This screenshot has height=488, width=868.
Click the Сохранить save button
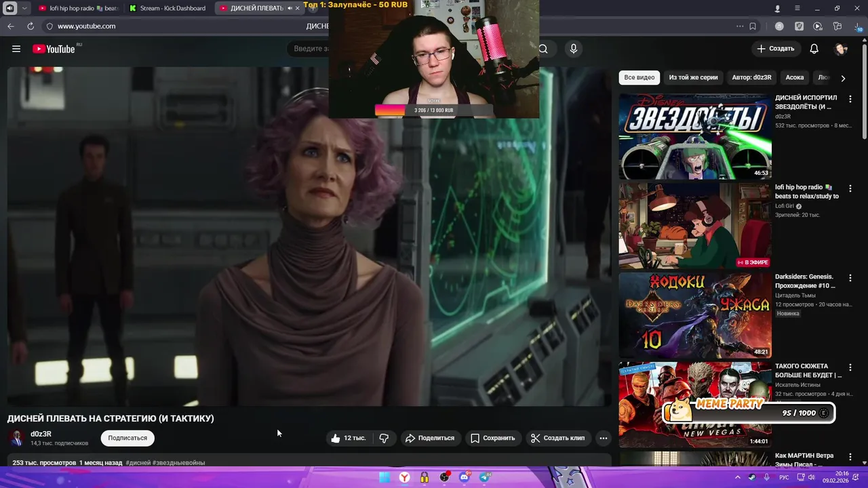click(x=493, y=438)
